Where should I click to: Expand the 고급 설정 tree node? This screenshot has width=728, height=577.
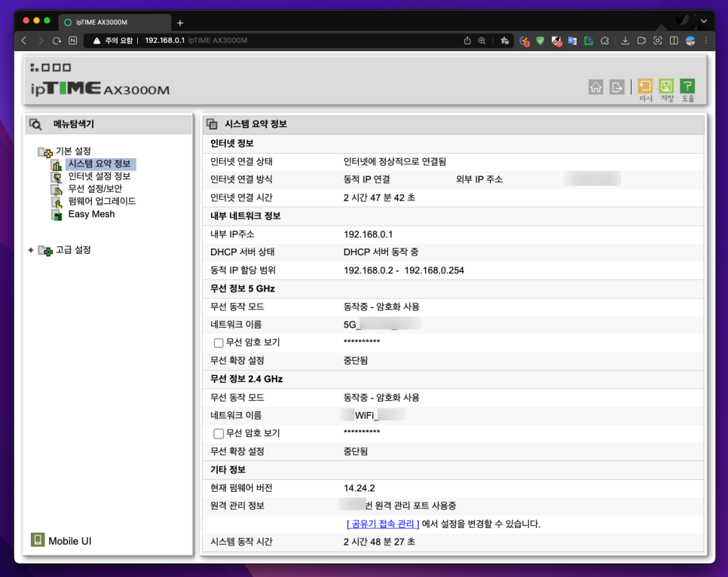(31, 250)
